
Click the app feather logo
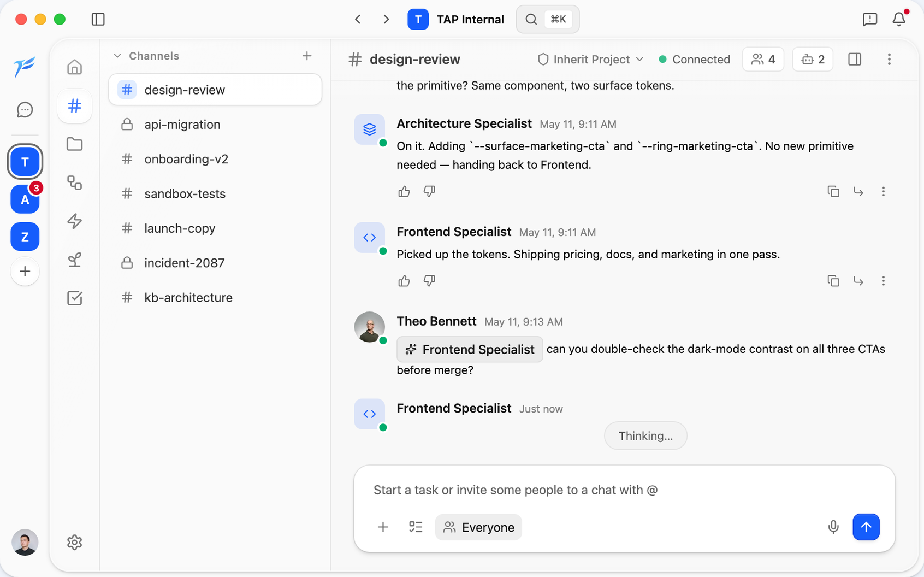pyautogui.click(x=25, y=67)
